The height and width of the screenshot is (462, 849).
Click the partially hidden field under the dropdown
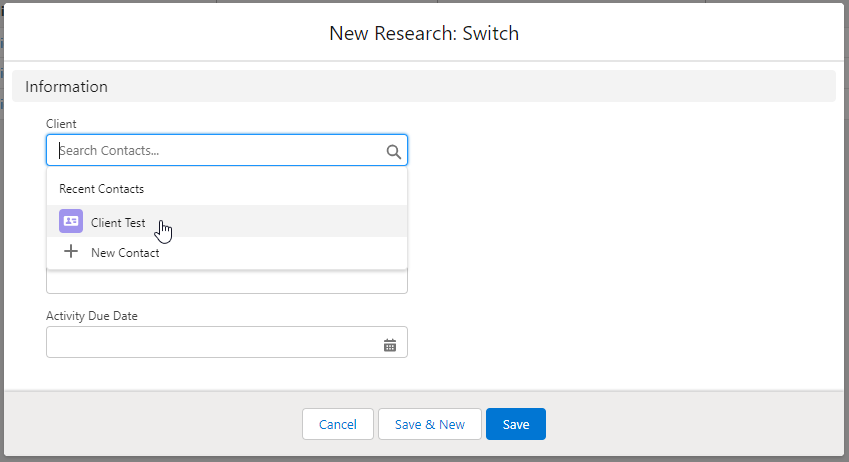click(x=227, y=283)
